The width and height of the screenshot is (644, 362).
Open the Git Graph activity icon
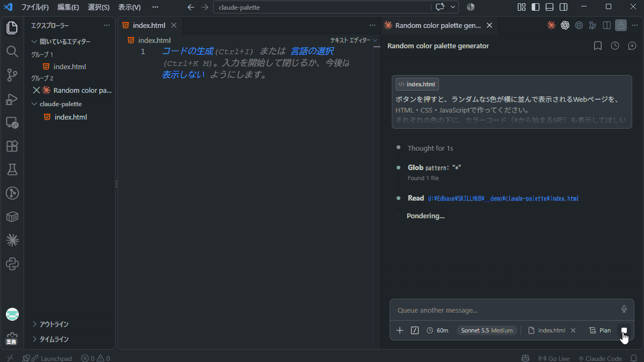12,193
